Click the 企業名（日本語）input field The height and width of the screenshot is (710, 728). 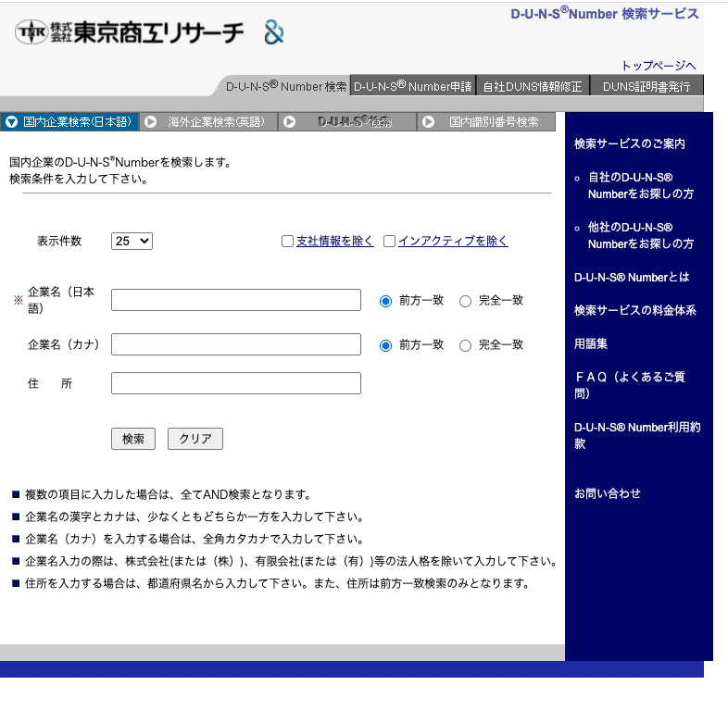point(236,300)
